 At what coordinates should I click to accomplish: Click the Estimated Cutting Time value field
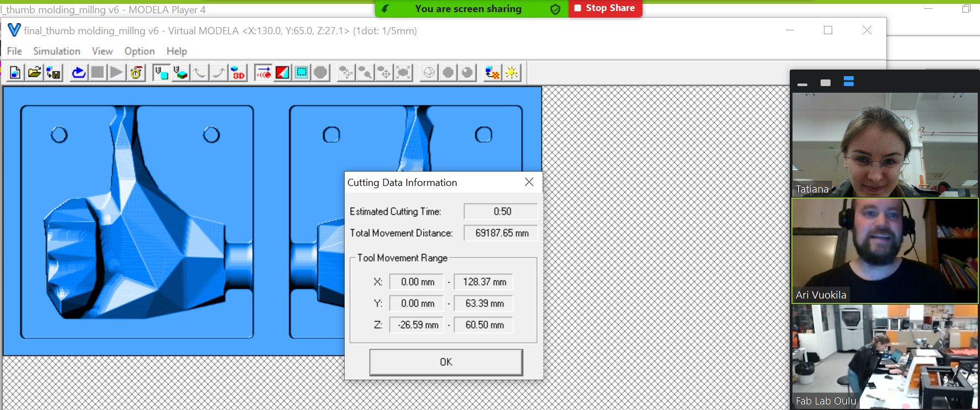[501, 211]
